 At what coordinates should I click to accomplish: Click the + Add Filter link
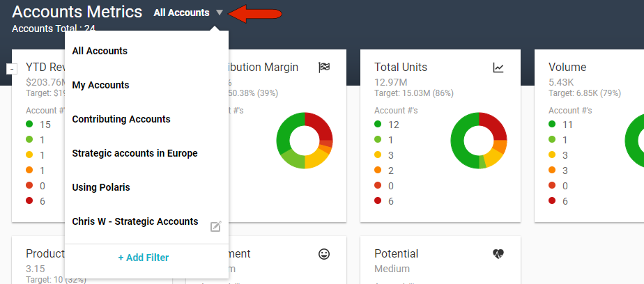144,258
